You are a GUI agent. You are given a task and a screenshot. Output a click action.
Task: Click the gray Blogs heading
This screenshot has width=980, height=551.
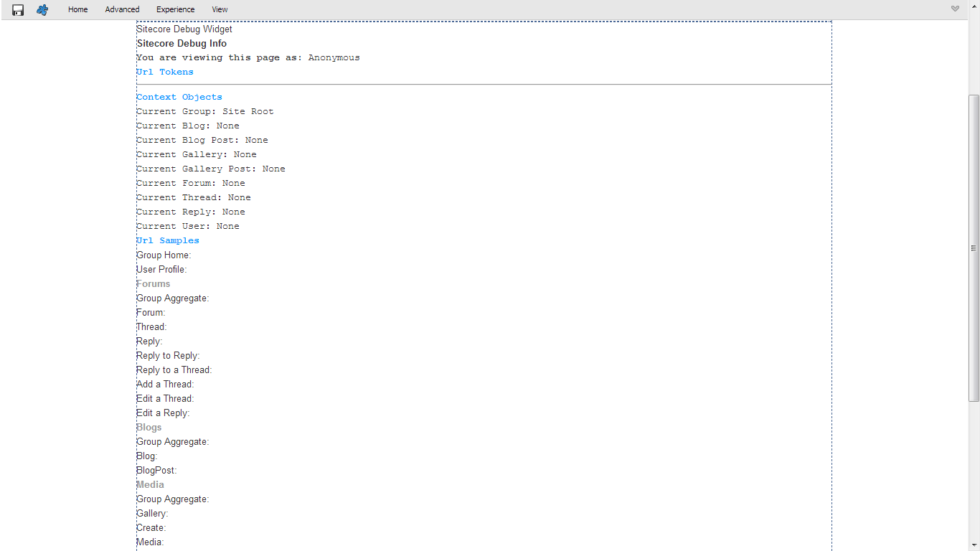click(149, 428)
